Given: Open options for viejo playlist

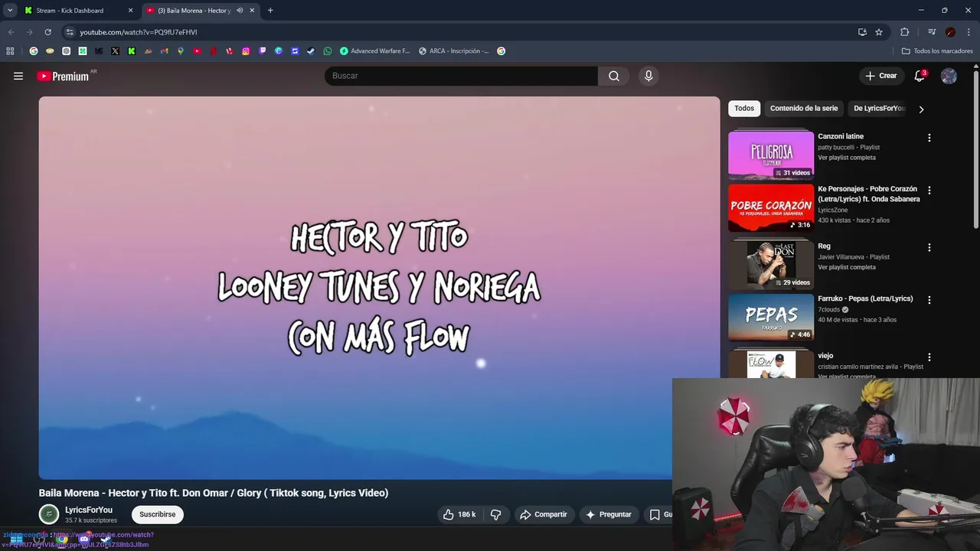Looking at the screenshot, I should coord(929,357).
